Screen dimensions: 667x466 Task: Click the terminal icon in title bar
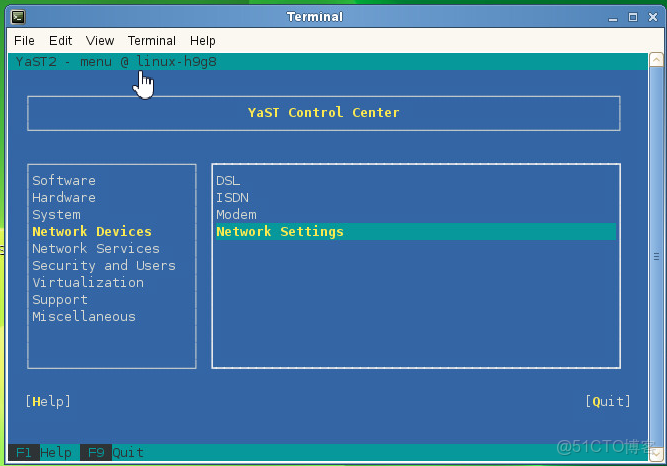point(18,17)
